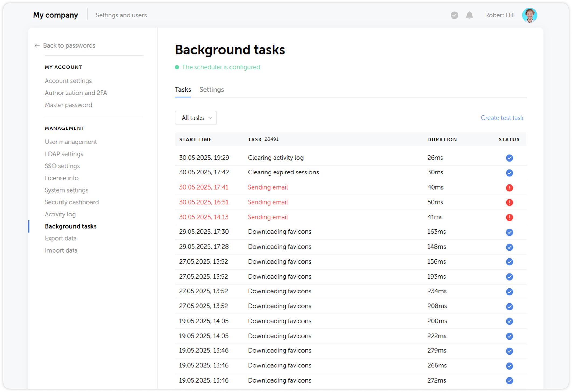Click STATUS column header
Image resolution: width=572 pixels, height=392 pixels.
coord(509,139)
